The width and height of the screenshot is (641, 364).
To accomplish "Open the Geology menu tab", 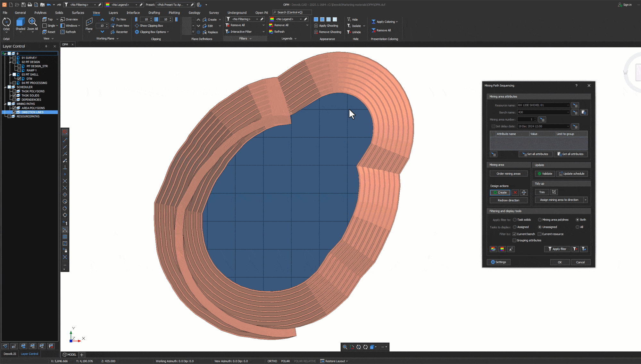I will point(195,12).
